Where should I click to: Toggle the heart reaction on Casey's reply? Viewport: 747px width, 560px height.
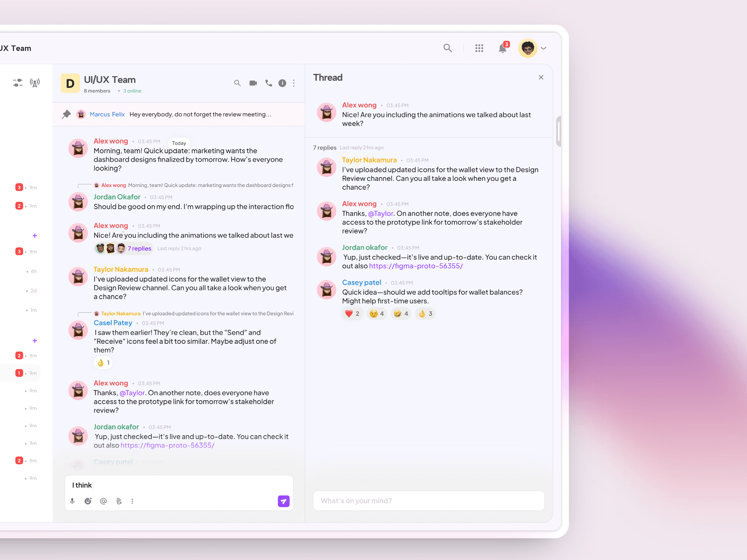(x=352, y=314)
